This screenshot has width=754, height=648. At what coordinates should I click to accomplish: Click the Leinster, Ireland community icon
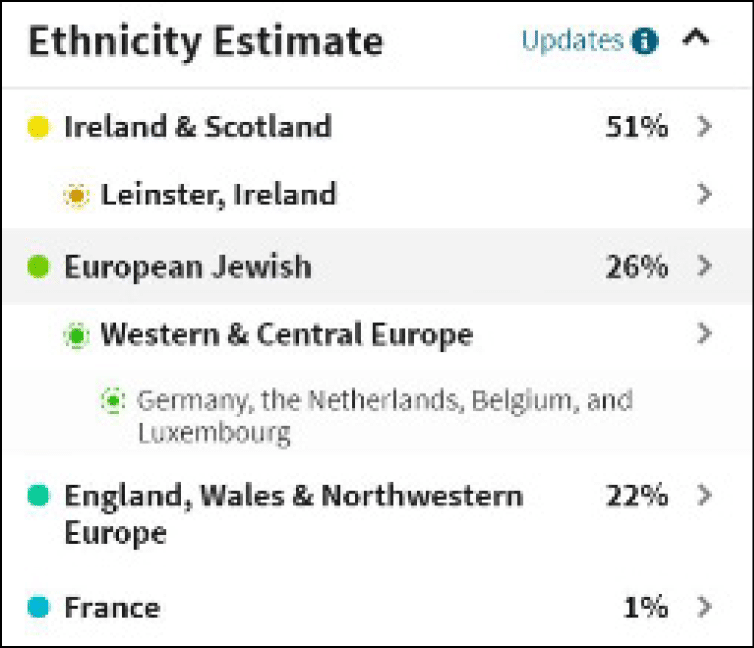(x=76, y=195)
